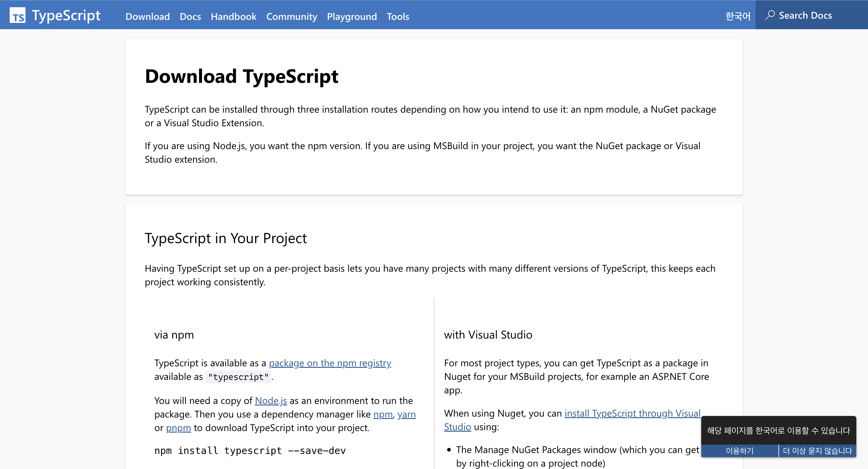Click the search magnifier icon
868x469 pixels.
pos(770,15)
